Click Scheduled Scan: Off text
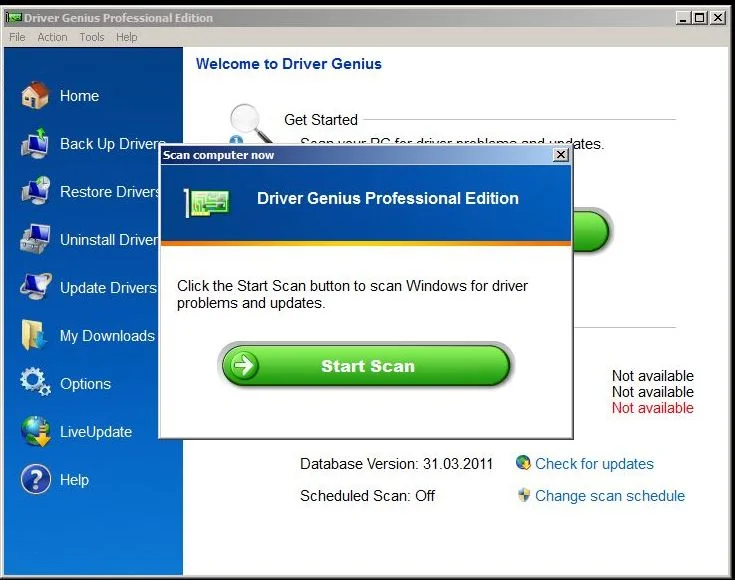Screen dimensions: 735x580 coord(368,496)
